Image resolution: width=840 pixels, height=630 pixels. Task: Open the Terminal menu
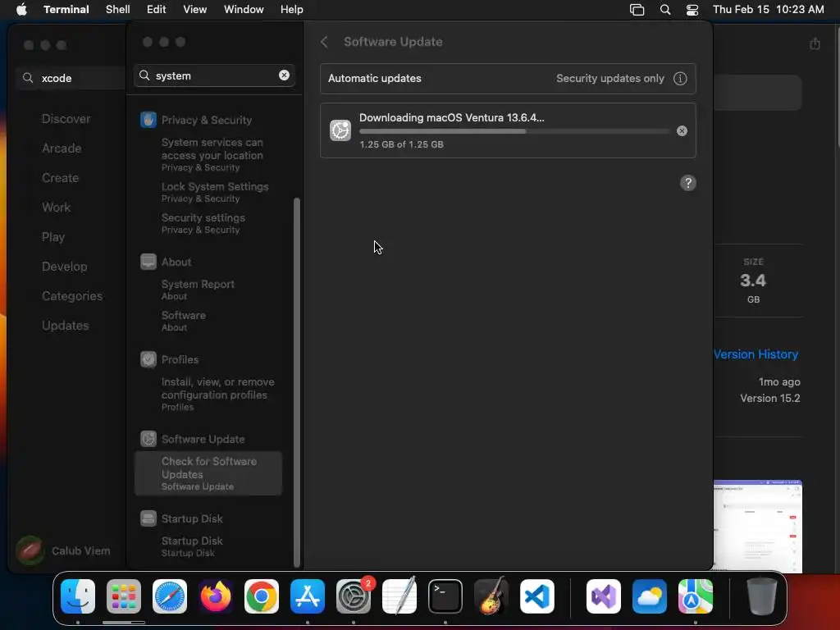coord(66,9)
